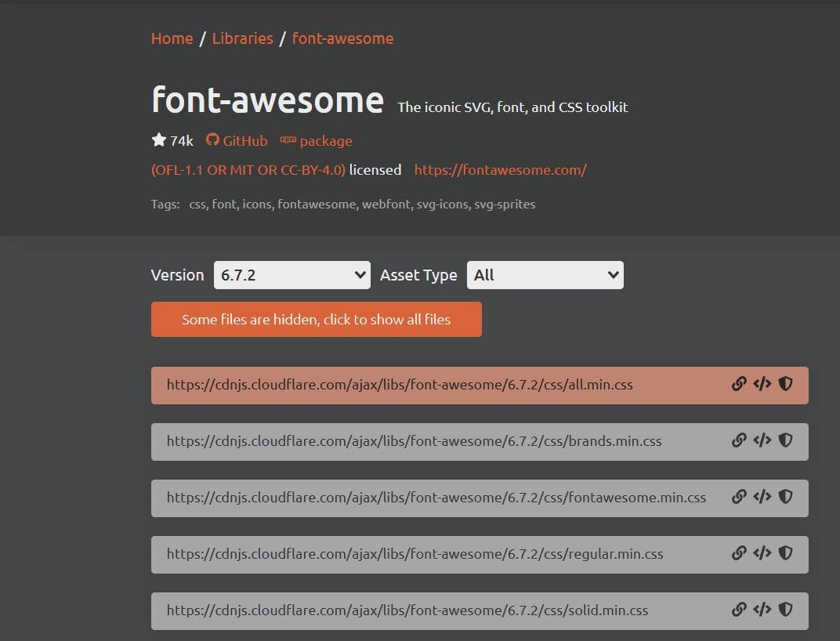Viewport: 840px width, 641px height.
Task: Copy SRI shield icon for regular.min.css
Action: tap(785, 552)
